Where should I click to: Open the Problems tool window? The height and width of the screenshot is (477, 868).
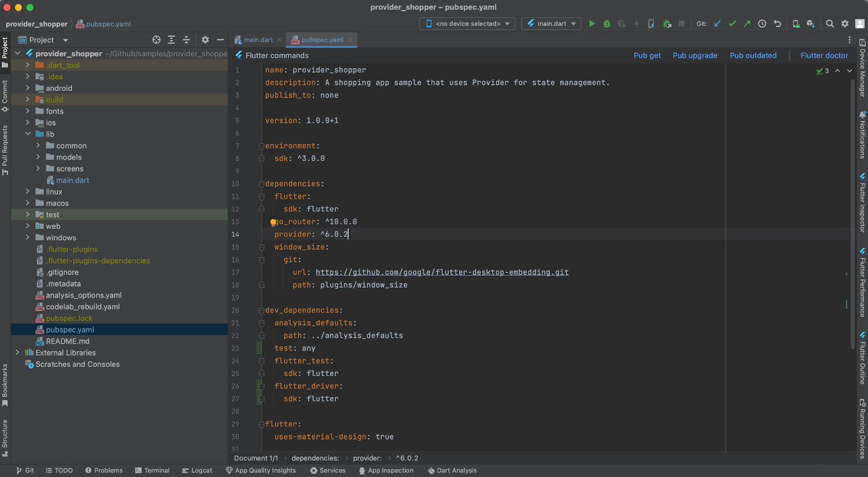[104, 470]
